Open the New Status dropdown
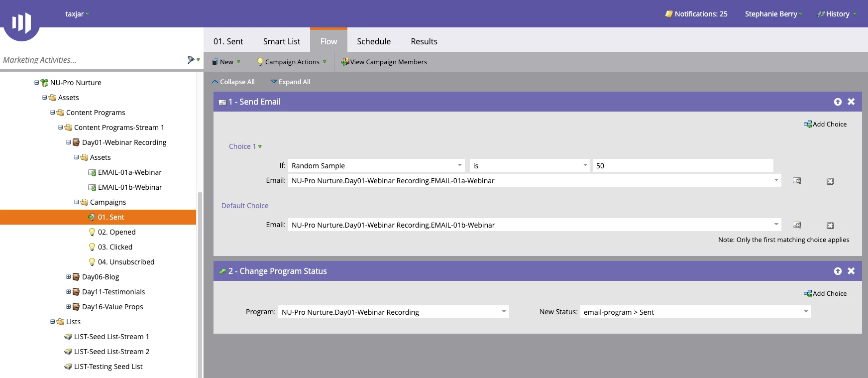868x378 pixels. pyautogui.click(x=806, y=312)
